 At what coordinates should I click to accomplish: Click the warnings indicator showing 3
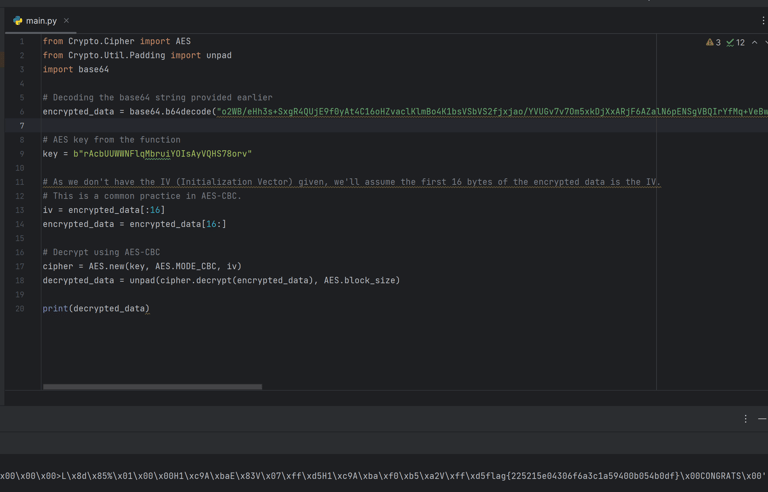click(x=713, y=43)
